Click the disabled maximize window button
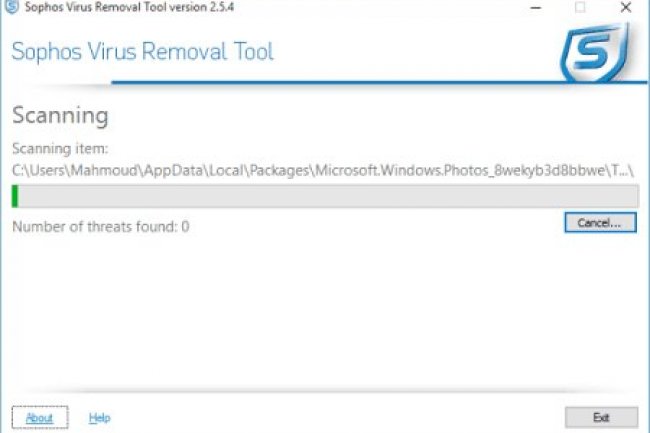Image resolution: width=650 pixels, height=433 pixels. (x=580, y=8)
